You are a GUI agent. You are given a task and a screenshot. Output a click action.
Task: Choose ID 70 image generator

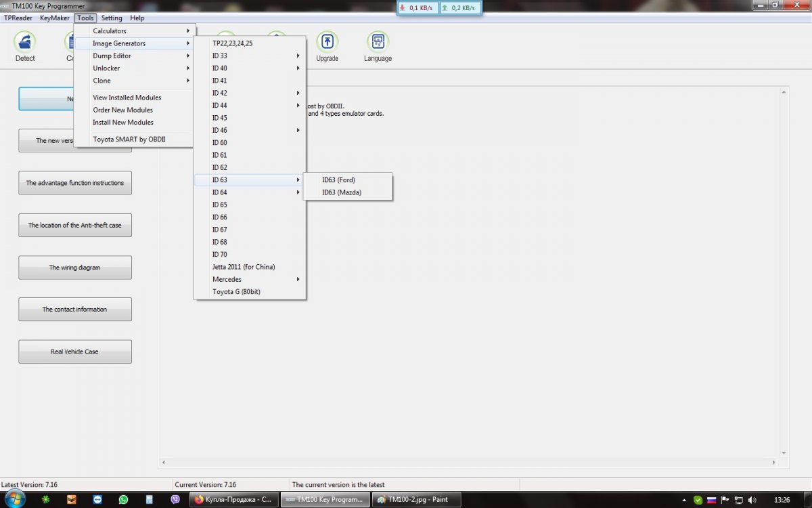coord(250,255)
